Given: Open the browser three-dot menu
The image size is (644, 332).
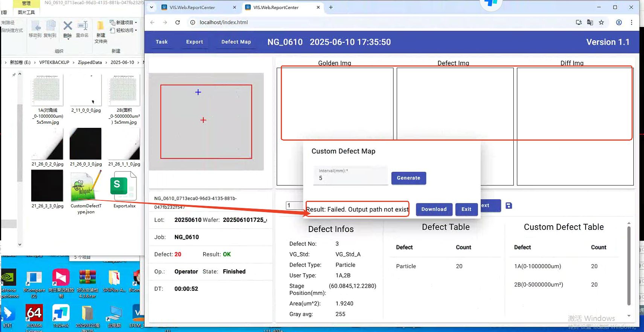Looking at the screenshot, I should 632,22.
